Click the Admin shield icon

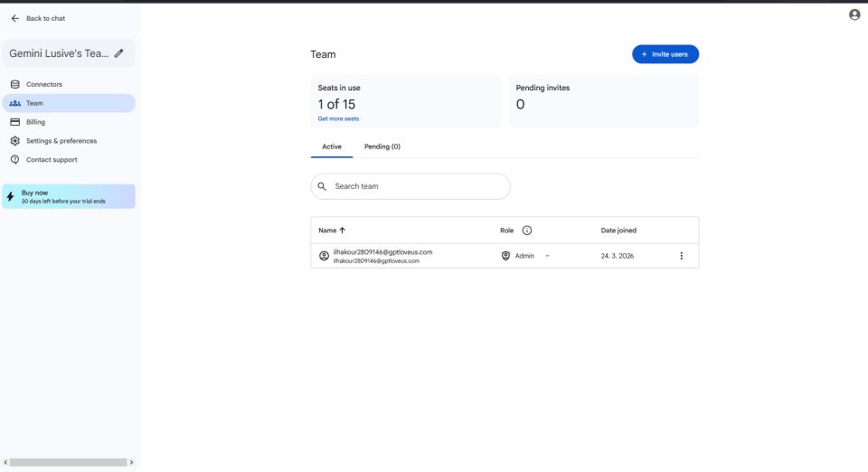(x=505, y=256)
